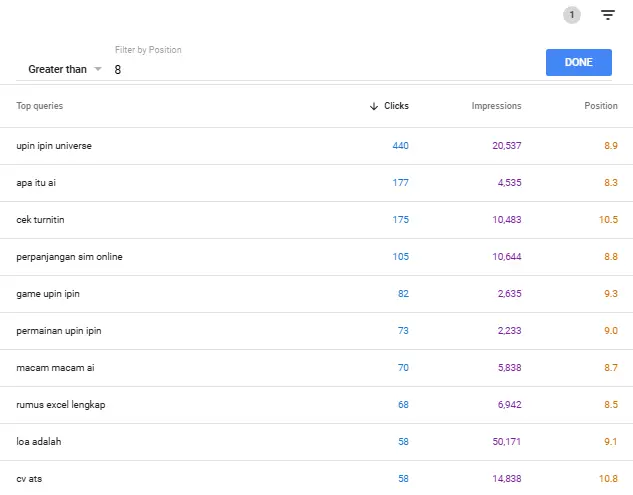
Task: Open perpanjangan sim online query row
Action: (69, 257)
